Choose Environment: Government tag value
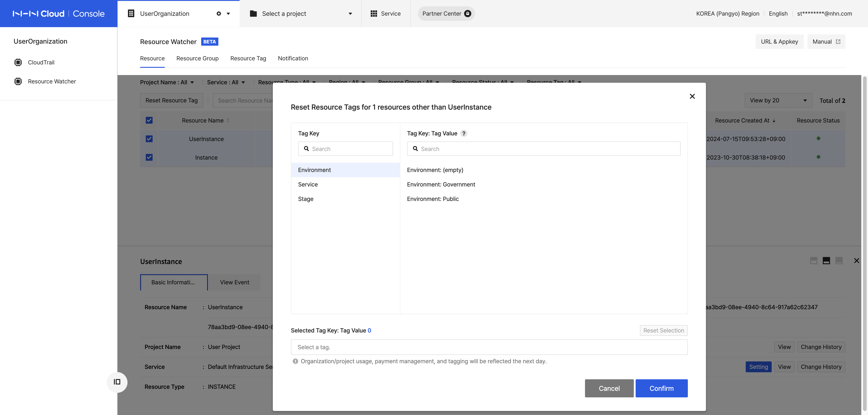868x415 pixels. [441, 184]
